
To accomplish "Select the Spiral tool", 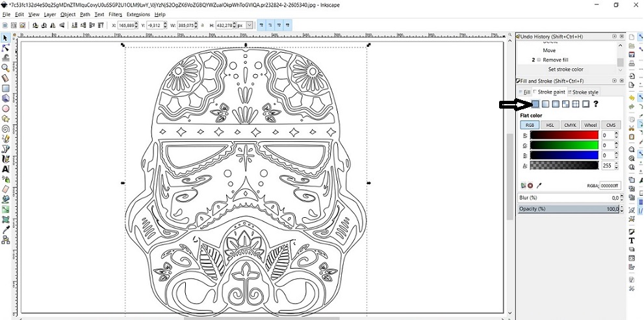I will pos(5,129).
